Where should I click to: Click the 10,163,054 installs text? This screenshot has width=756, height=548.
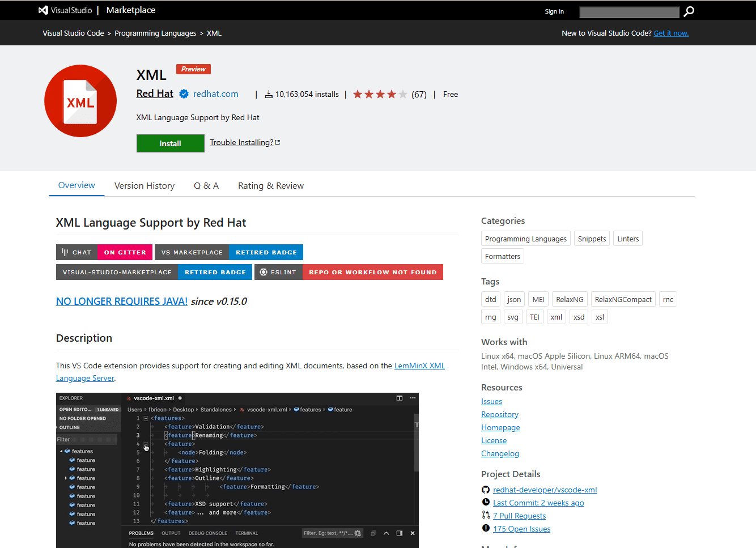(307, 94)
